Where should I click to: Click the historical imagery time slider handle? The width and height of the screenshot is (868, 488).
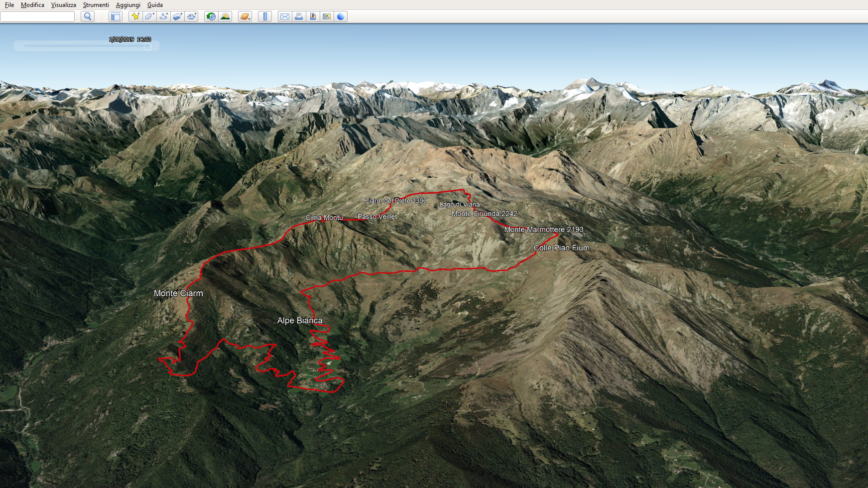coord(147,46)
